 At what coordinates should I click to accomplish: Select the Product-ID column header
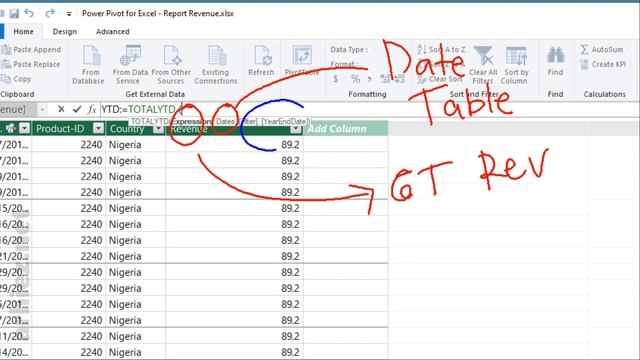[69, 129]
